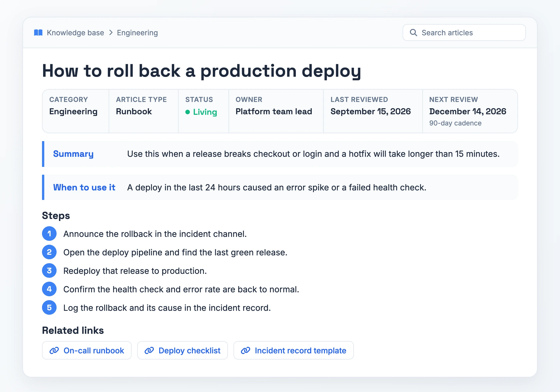Click the '90-day cadence' note
Image resolution: width=560 pixels, height=392 pixels.
(455, 123)
